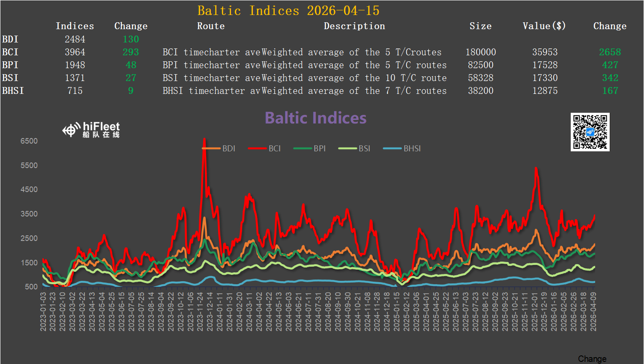Click the QR code image
Viewport: 644px width, 364px height.
point(590,132)
